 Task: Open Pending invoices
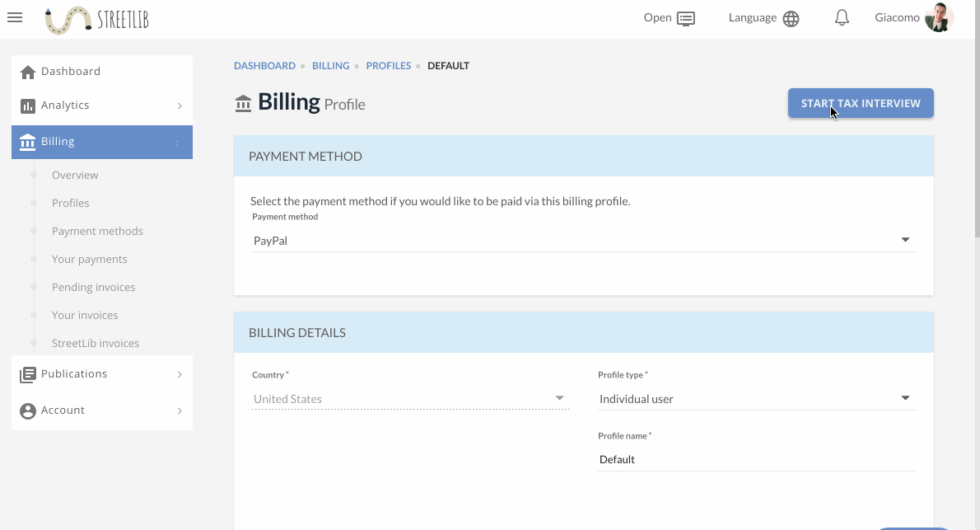click(x=94, y=288)
